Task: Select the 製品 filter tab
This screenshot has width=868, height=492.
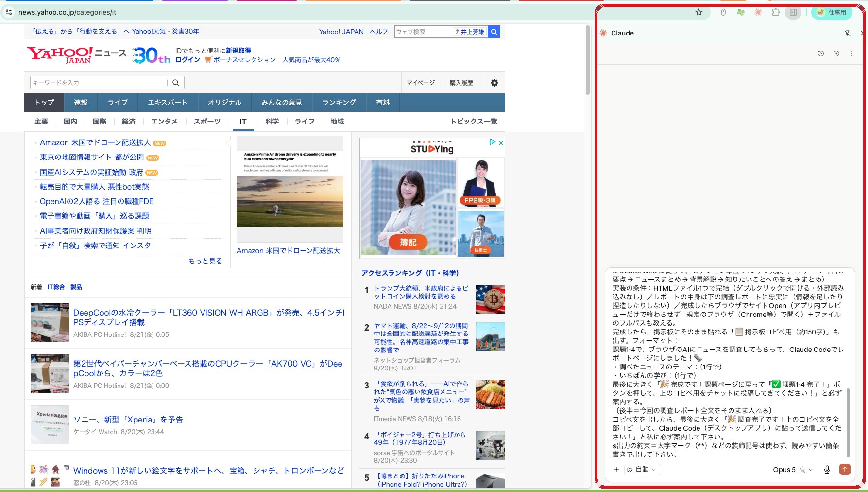Action: [x=76, y=287]
